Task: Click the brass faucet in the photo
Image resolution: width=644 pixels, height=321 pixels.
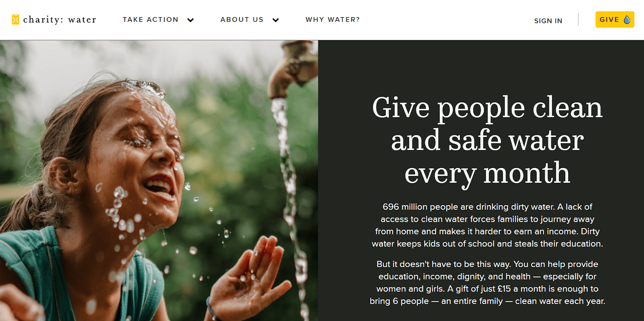Action: coord(293,66)
